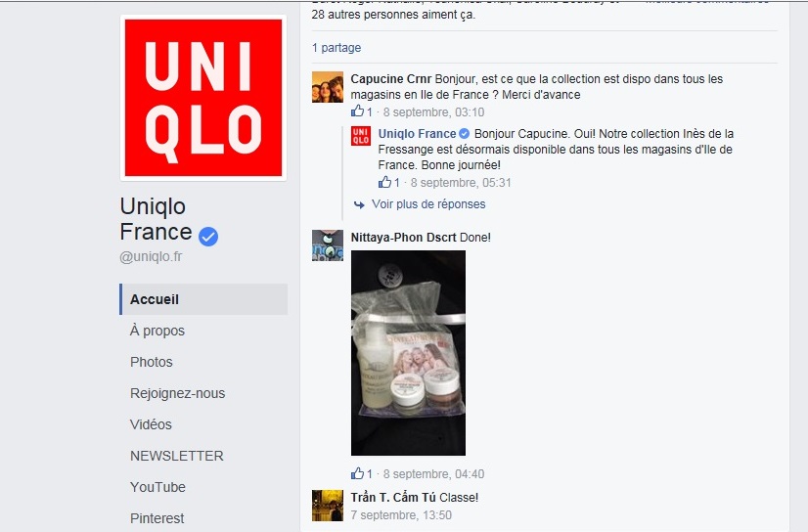Open the Vidéos sidebar item
The image size is (808, 532).
151,424
